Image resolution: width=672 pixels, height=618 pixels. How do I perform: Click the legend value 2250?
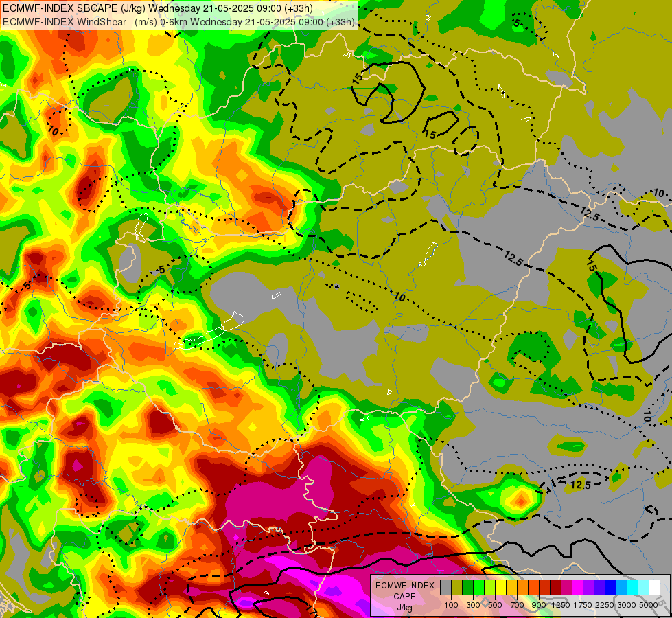(x=605, y=605)
